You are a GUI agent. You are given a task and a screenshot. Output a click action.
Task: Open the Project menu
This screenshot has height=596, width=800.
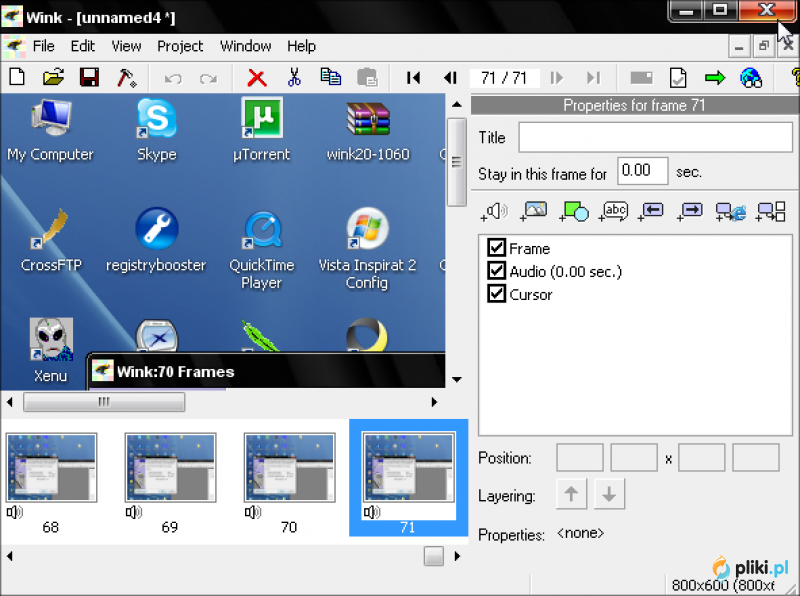point(180,46)
